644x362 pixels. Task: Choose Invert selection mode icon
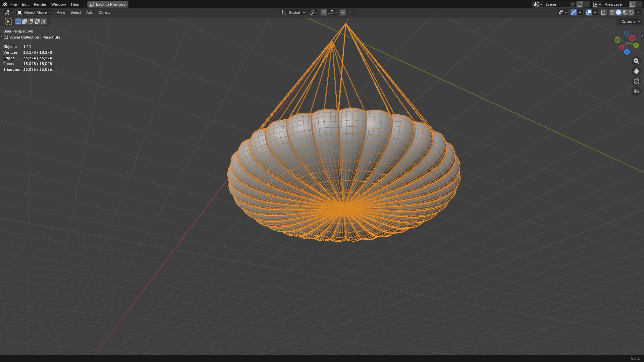coord(37,21)
